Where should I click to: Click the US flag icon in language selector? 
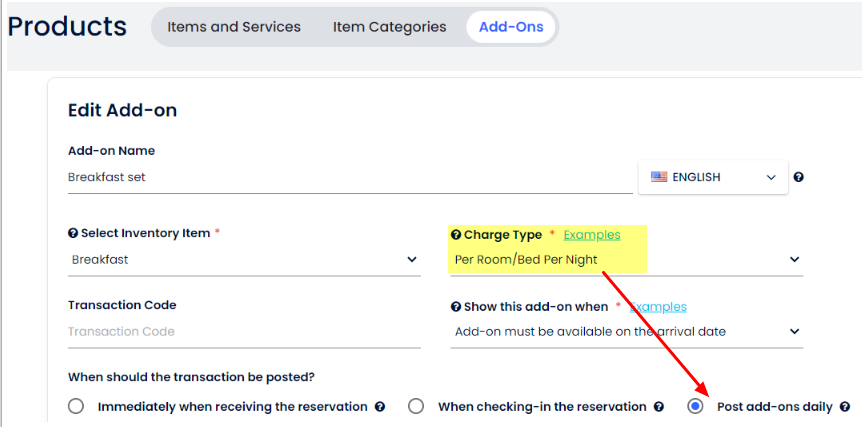[659, 177]
